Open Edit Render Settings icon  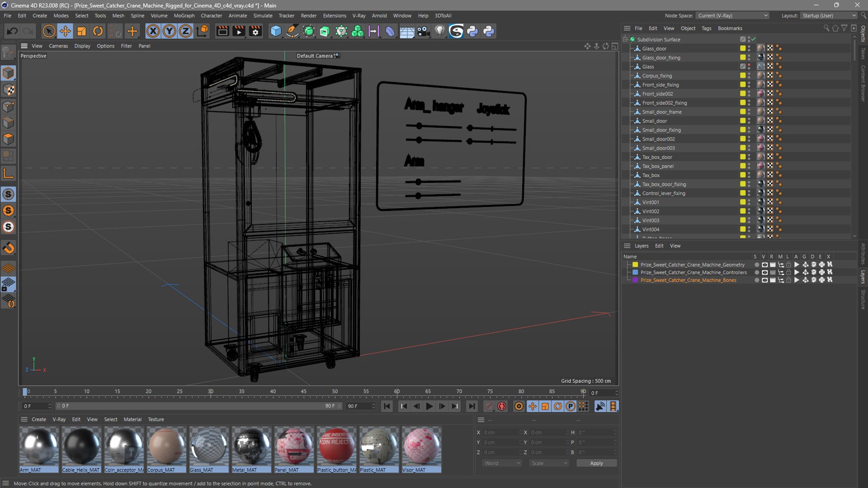pos(255,31)
